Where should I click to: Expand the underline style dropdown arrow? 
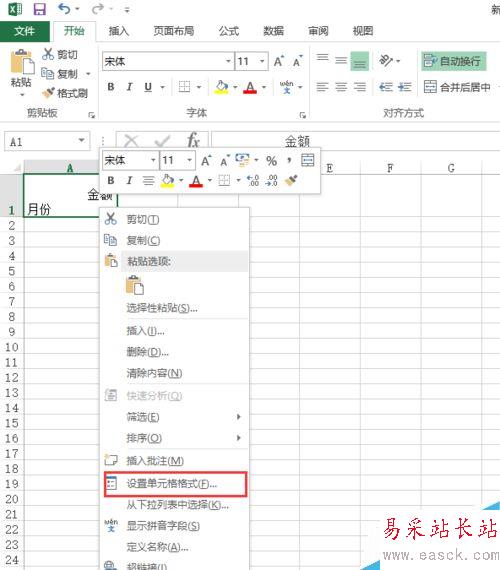pyautogui.click(x=163, y=87)
